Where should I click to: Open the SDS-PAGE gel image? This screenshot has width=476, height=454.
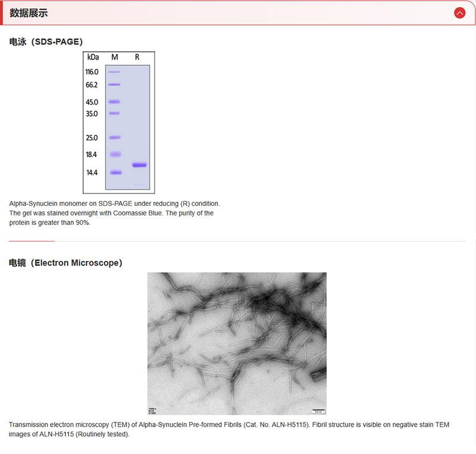(x=119, y=122)
